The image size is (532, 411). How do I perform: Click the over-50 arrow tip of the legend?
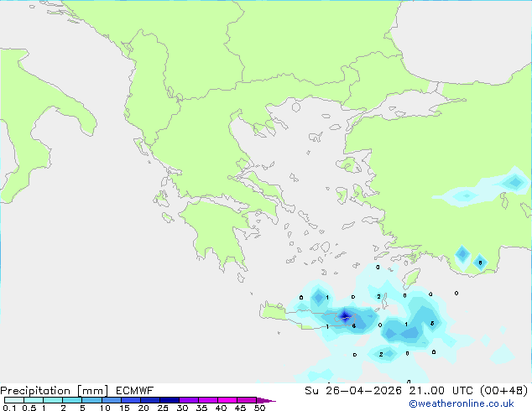(266, 400)
